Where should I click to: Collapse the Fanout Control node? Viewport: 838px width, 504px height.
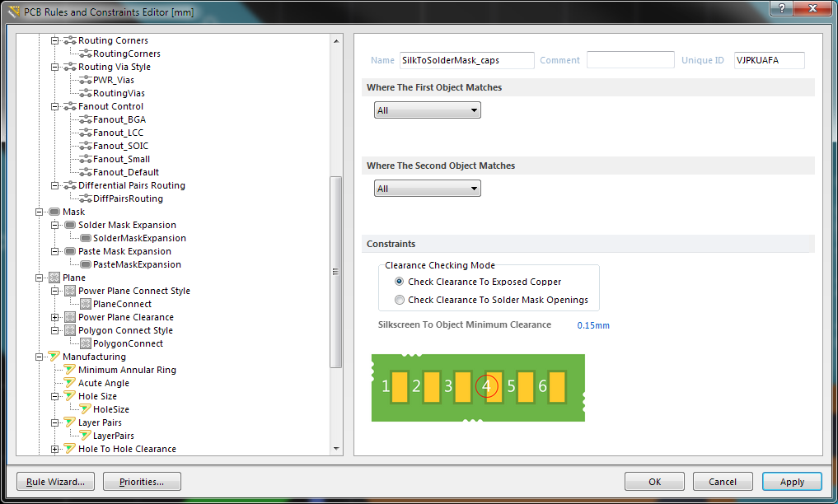point(54,106)
